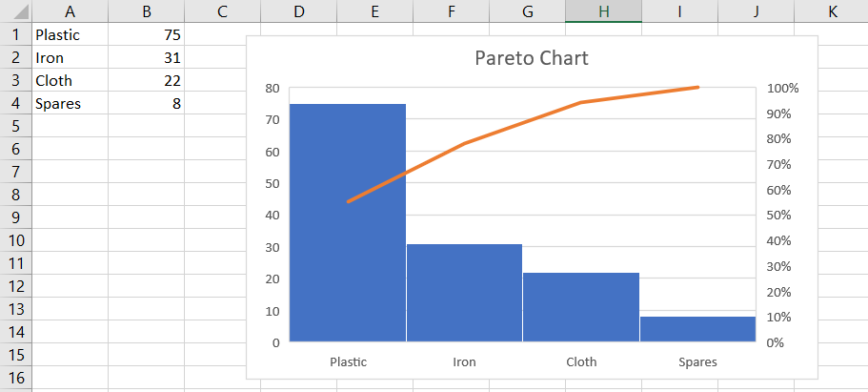The width and height of the screenshot is (868, 392).
Task: Select row 12 header
Action: [16, 286]
